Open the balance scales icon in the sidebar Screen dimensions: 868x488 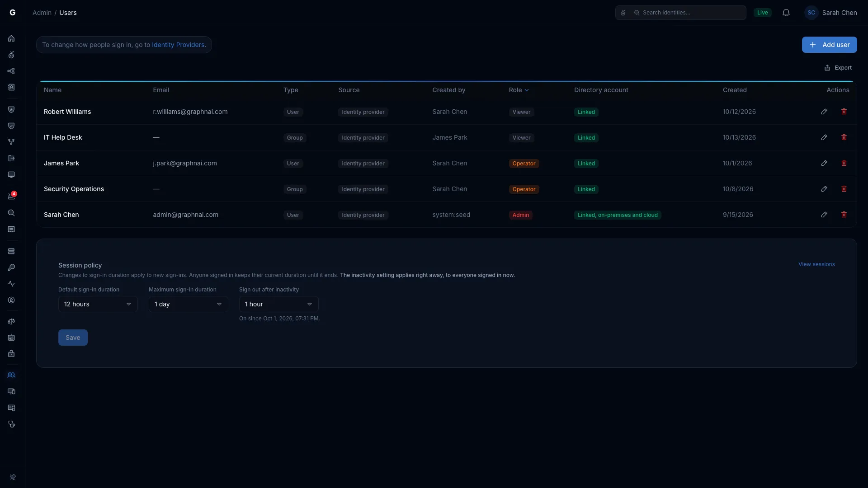coord(11,321)
